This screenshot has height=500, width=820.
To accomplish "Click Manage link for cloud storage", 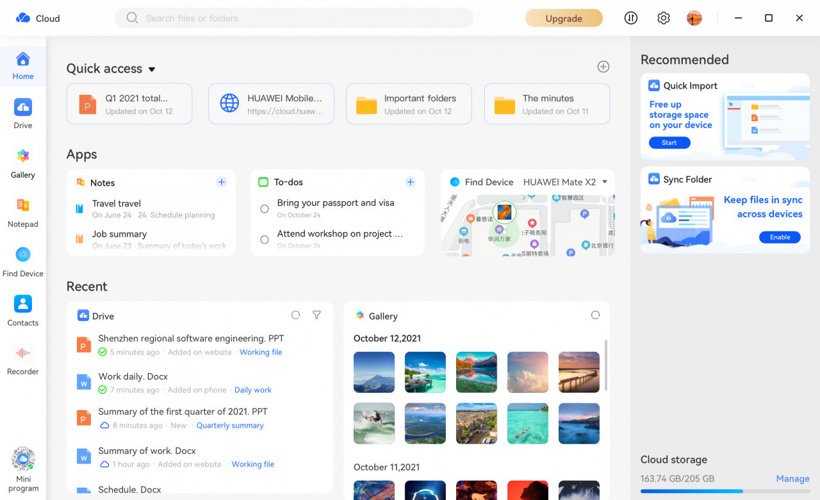I will [x=792, y=479].
